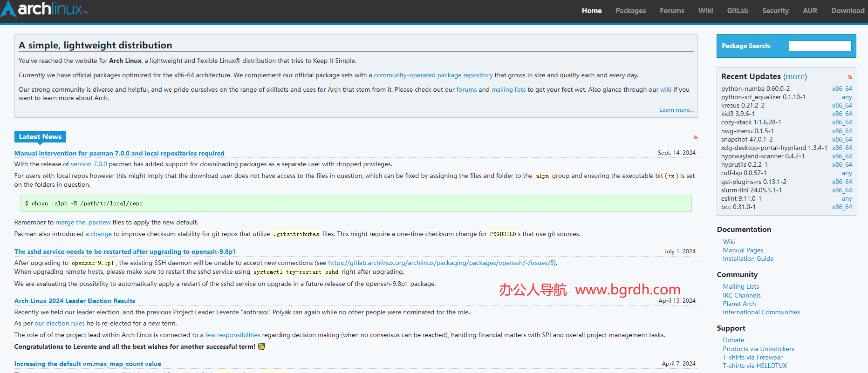Open IRC Channels link
This screenshot has height=373, width=868.
coord(741,295)
